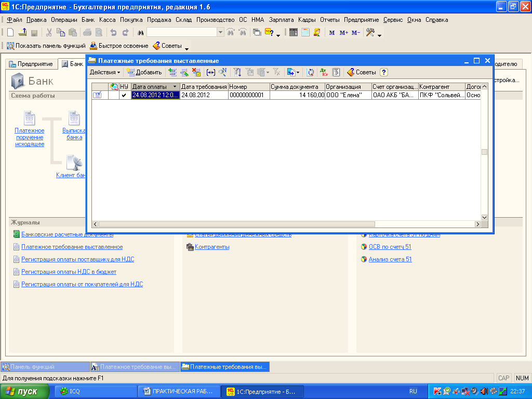Select the Номер cell 00000000001
The width and height of the screenshot is (532, 399).
[249, 96]
